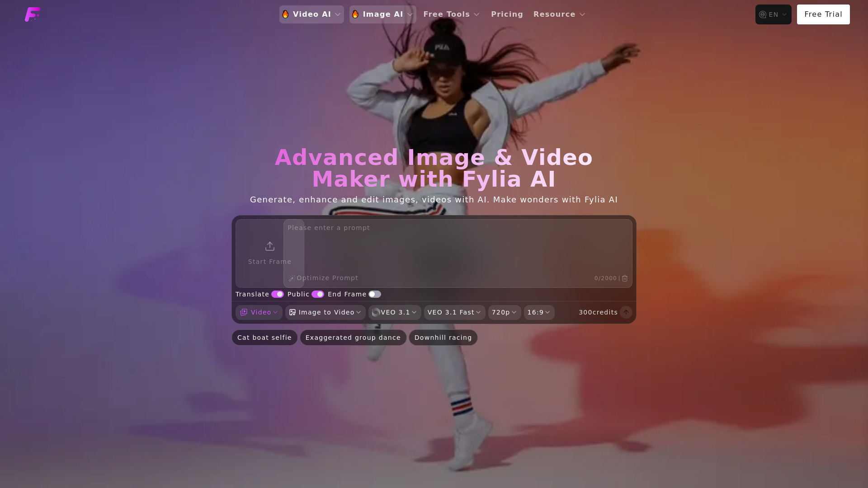Screen dimensions: 868x488
Task: Click the Fylia AI logo
Action: pyautogui.click(x=33, y=14)
